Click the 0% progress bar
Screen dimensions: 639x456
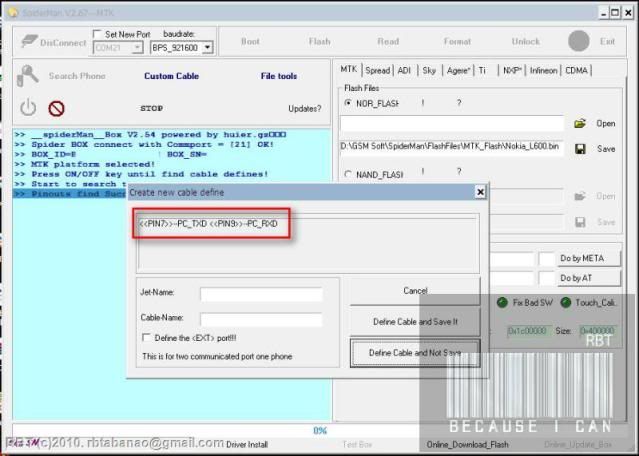coord(320,430)
